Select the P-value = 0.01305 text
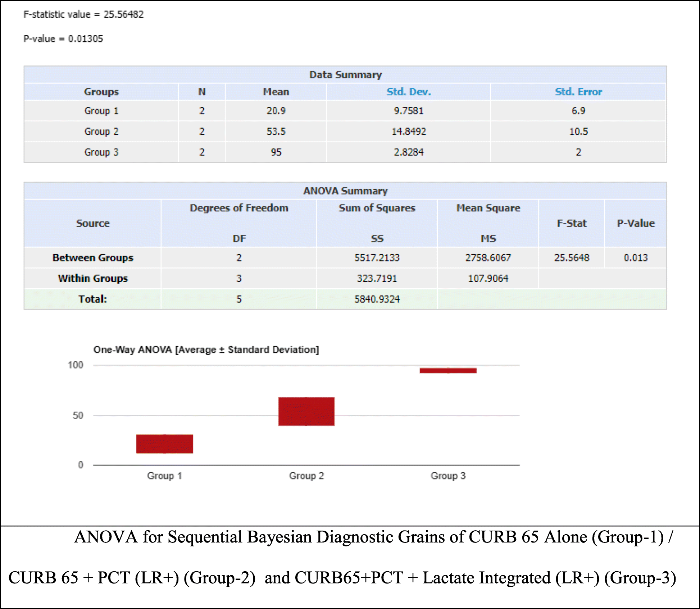700x609 pixels. pyautogui.click(x=63, y=38)
